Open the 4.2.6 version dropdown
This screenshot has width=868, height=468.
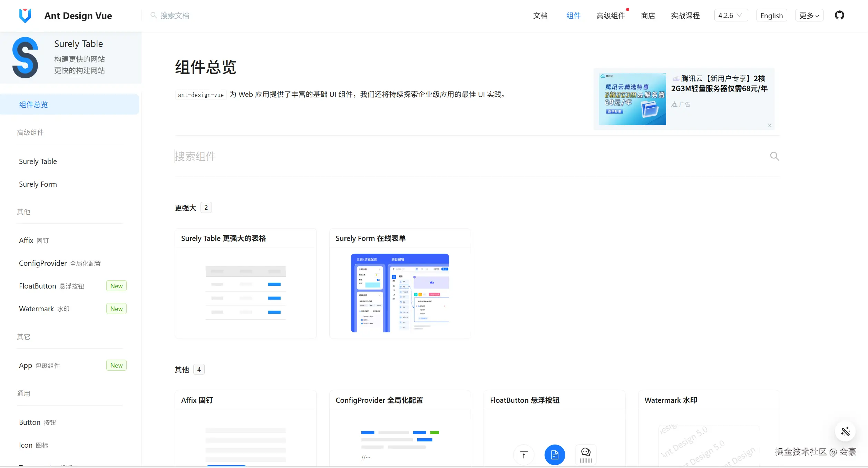(x=730, y=16)
